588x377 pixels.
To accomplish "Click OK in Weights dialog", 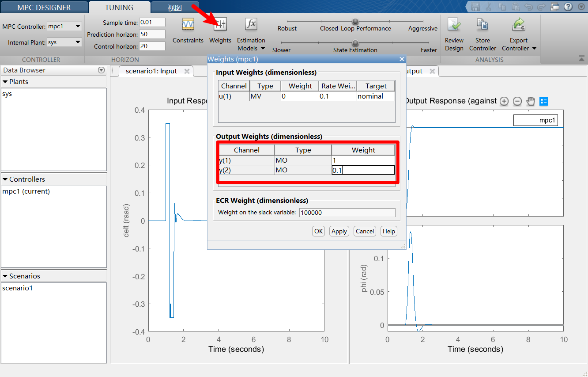I will [319, 231].
